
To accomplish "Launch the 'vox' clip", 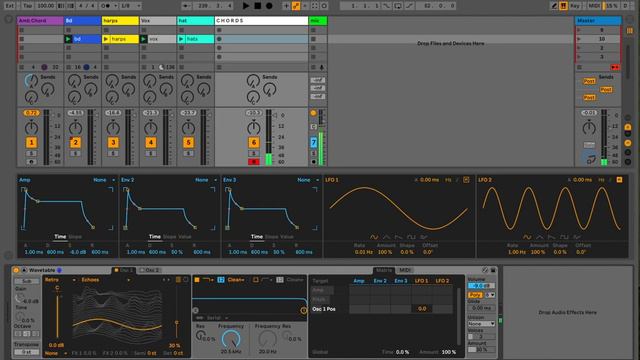I will (144, 39).
